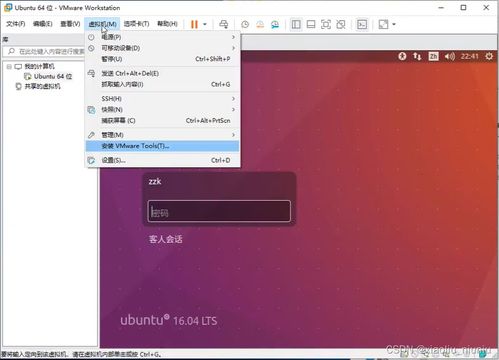Viewport: 499px width, 360px height.
Task: Open the console view toolbar icon
Action: point(362,24)
